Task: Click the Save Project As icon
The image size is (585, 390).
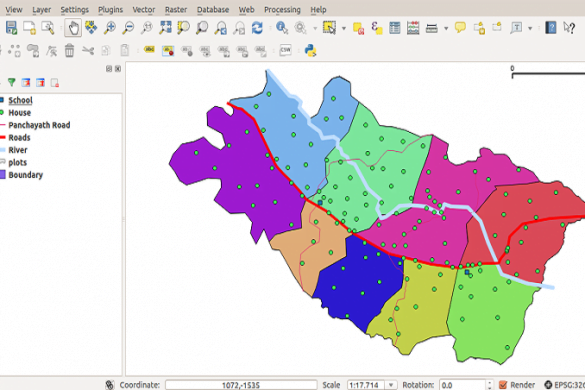Action: (11, 28)
